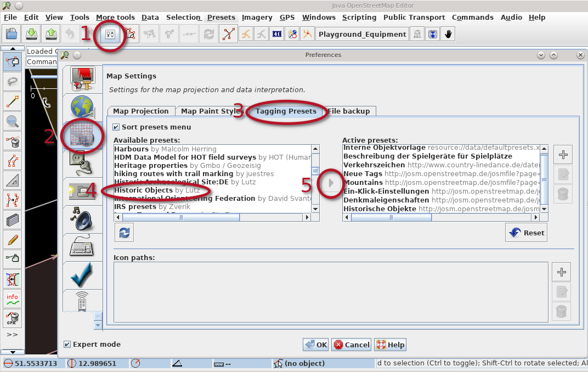
Task: Open the Presets menu
Action: click(x=221, y=18)
